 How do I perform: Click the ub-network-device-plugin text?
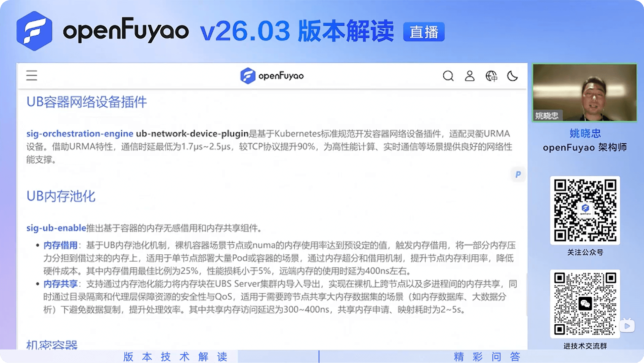[192, 134]
